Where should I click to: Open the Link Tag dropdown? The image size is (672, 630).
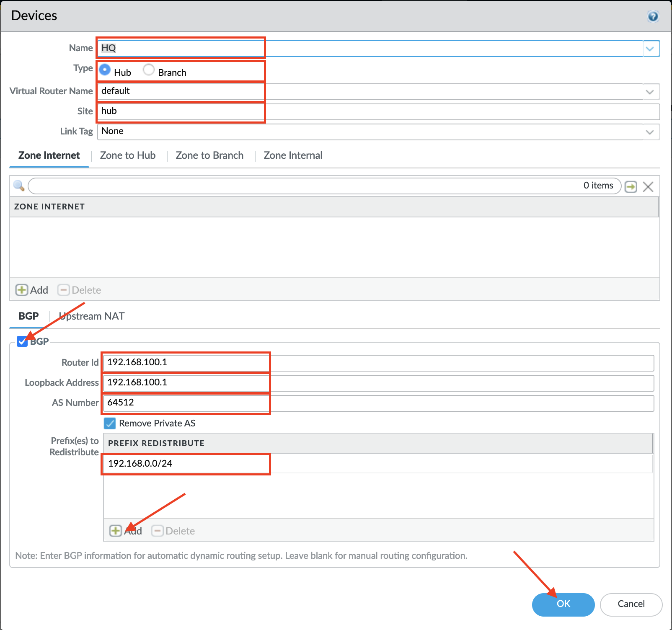650,132
